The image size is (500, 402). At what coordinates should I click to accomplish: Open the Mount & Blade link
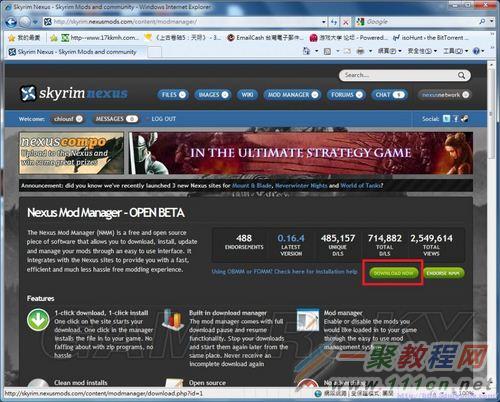[251, 185]
